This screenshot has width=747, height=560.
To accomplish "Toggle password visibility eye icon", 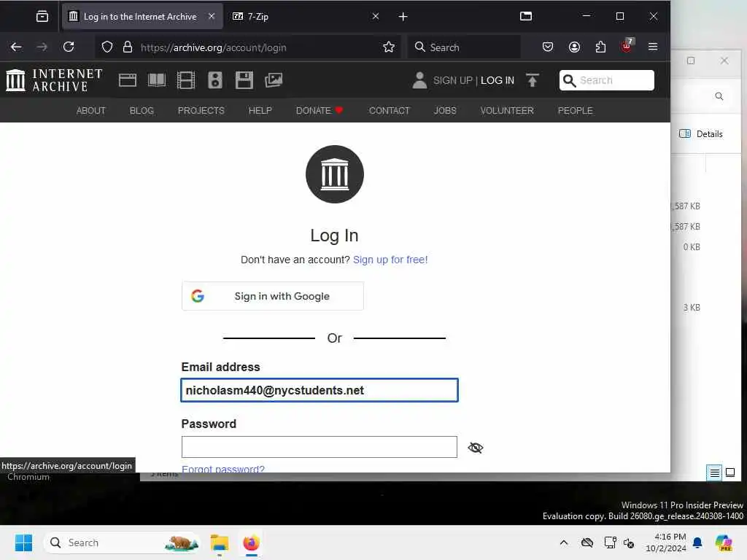I will 476,448.
